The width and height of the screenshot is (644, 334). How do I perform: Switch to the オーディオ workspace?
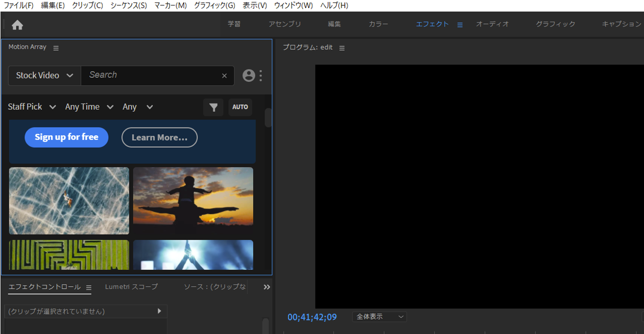tap(492, 23)
